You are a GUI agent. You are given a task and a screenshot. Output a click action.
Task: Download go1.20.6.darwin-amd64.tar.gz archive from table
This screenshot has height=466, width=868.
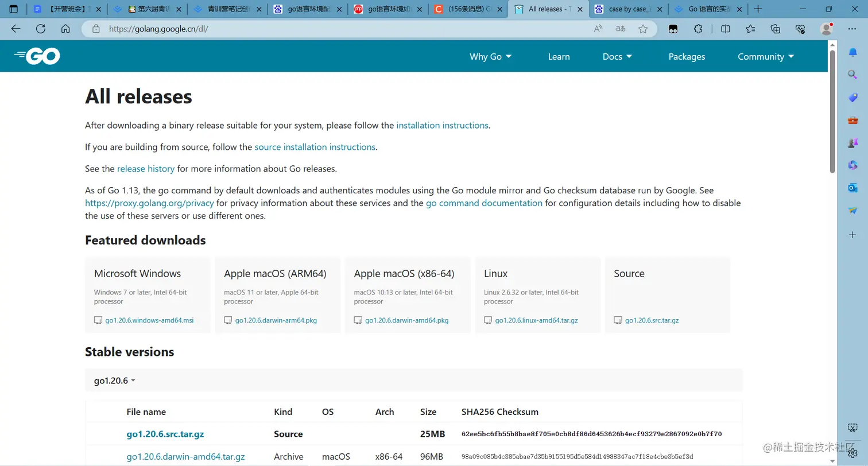186,457
